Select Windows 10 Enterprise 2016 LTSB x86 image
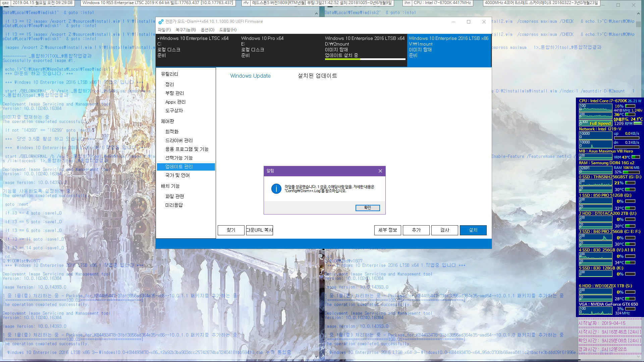 pyautogui.click(x=449, y=50)
